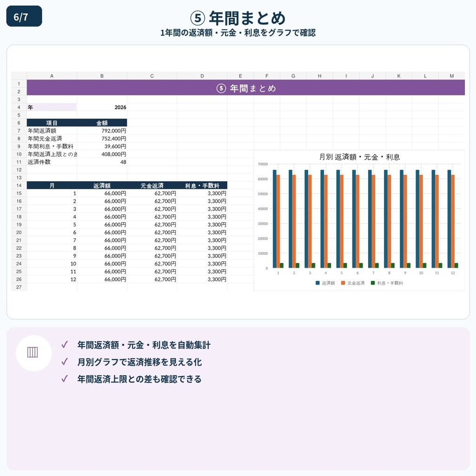This screenshot has width=476, height=476.
Task: Click the year value cell 2026
Action: pos(102,107)
